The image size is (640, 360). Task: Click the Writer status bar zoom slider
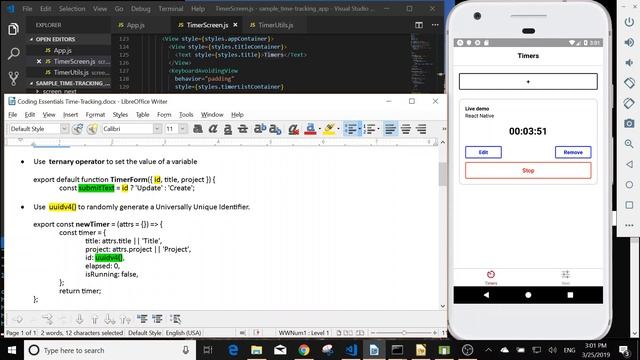click(x=404, y=333)
